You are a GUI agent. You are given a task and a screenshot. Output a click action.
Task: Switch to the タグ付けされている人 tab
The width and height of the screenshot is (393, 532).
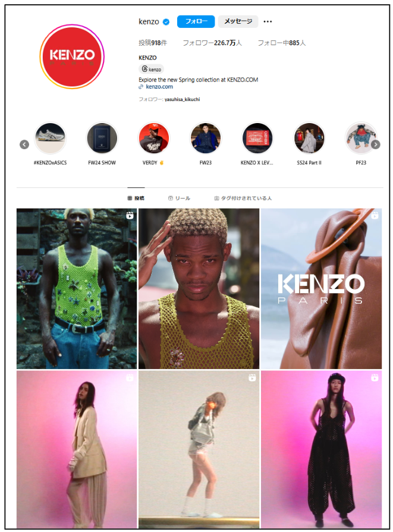click(x=243, y=198)
